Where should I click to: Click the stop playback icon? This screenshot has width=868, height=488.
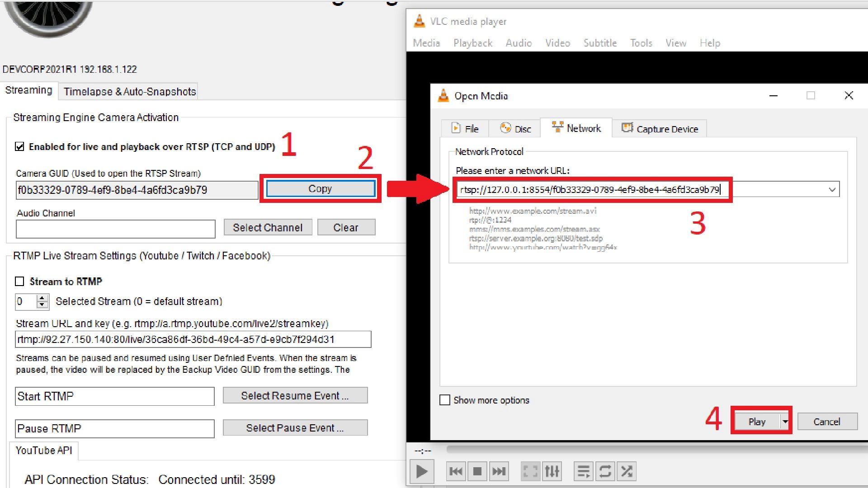[x=477, y=472]
